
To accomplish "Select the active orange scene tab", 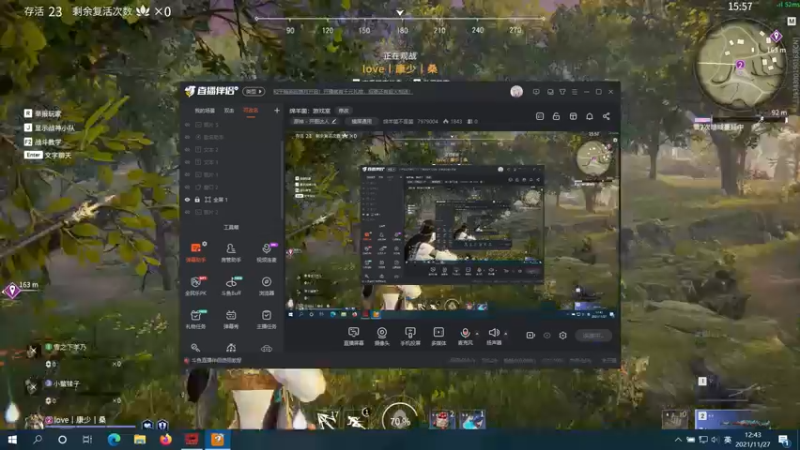I will tap(251, 110).
